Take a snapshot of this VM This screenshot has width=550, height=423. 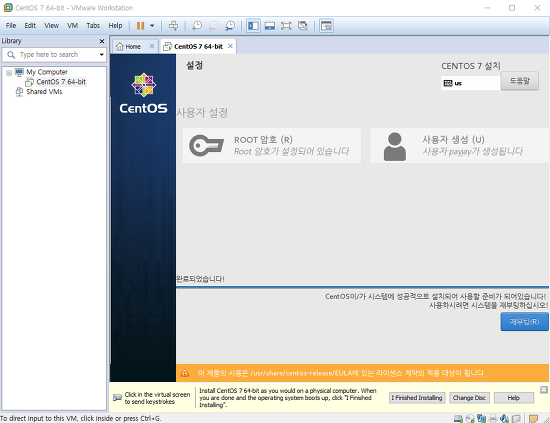click(197, 26)
